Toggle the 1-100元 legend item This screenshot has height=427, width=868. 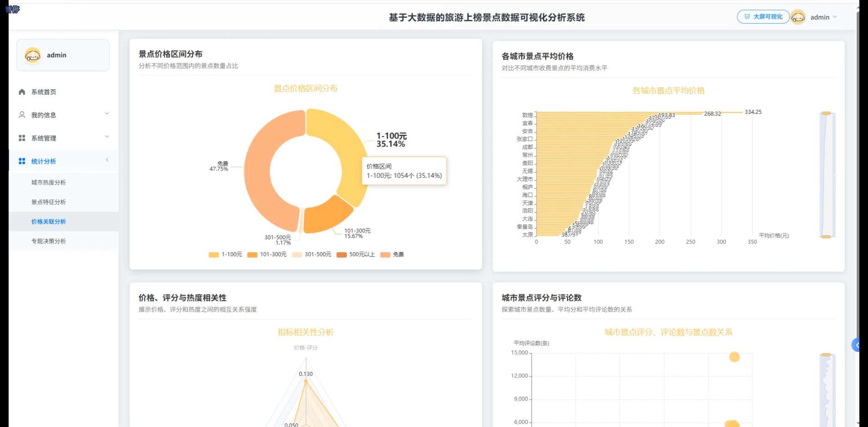pos(225,255)
